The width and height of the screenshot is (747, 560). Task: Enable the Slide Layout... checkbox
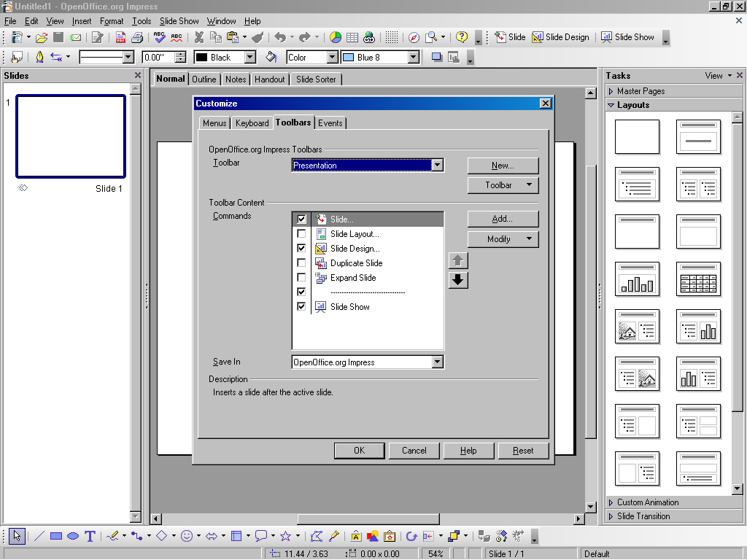point(301,233)
